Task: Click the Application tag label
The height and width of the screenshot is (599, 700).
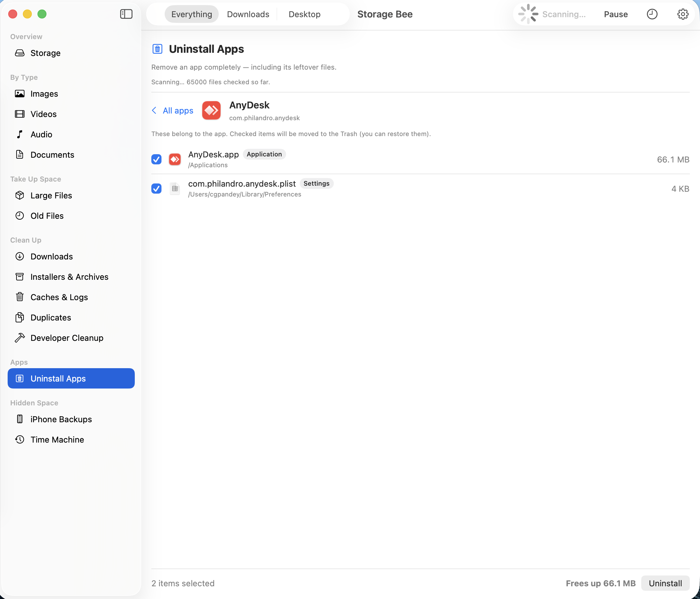Action: (x=264, y=154)
